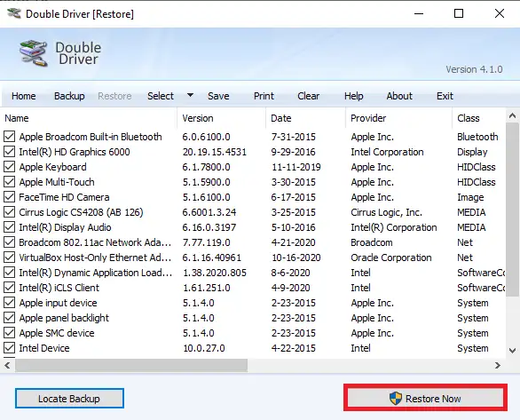Image resolution: width=520 pixels, height=420 pixels.
Task: Click the list scroll-down arrow
Action: (512, 351)
